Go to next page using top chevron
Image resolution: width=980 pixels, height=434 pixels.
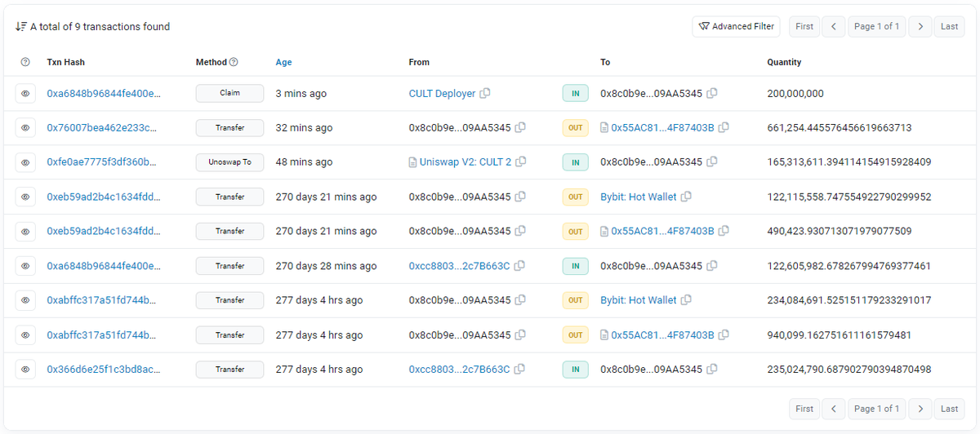click(920, 26)
